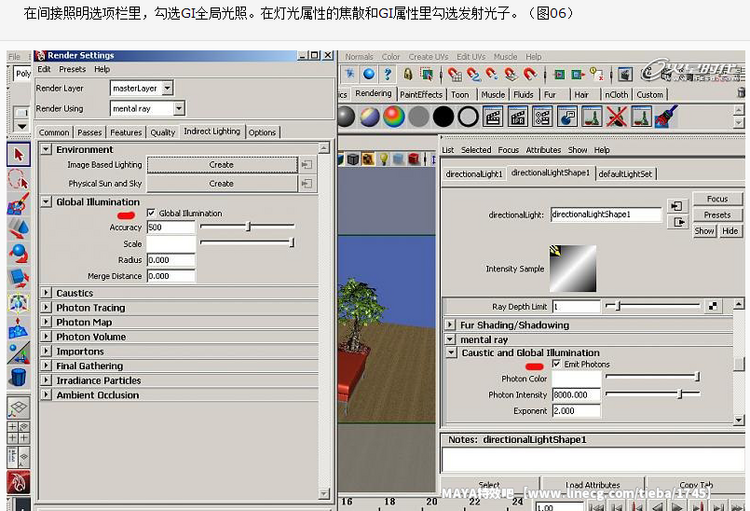Expand the Final Gathering section
This screenshot has width=750, height=511.
coord(46,366)
